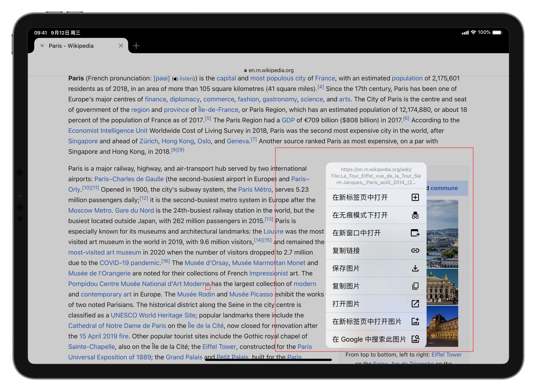Open the 'finance' link
This screenshot has height=392, width=537.
click(x=156, y=99)
